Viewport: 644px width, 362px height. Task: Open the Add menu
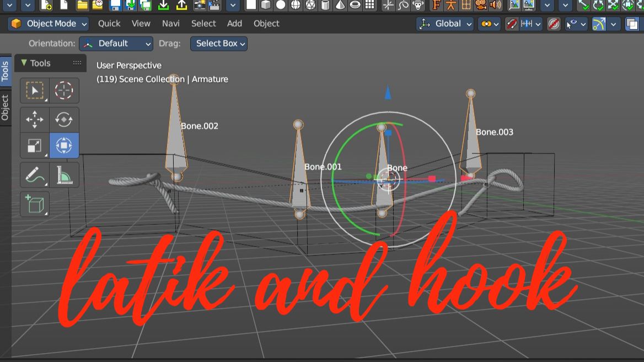[234, 24]
